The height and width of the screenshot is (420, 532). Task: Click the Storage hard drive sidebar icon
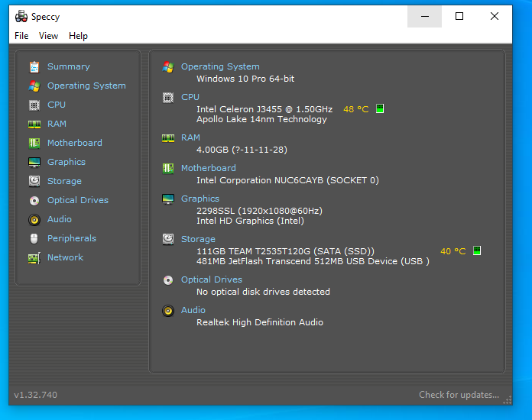pyautogui.click(x=34, y=181)
